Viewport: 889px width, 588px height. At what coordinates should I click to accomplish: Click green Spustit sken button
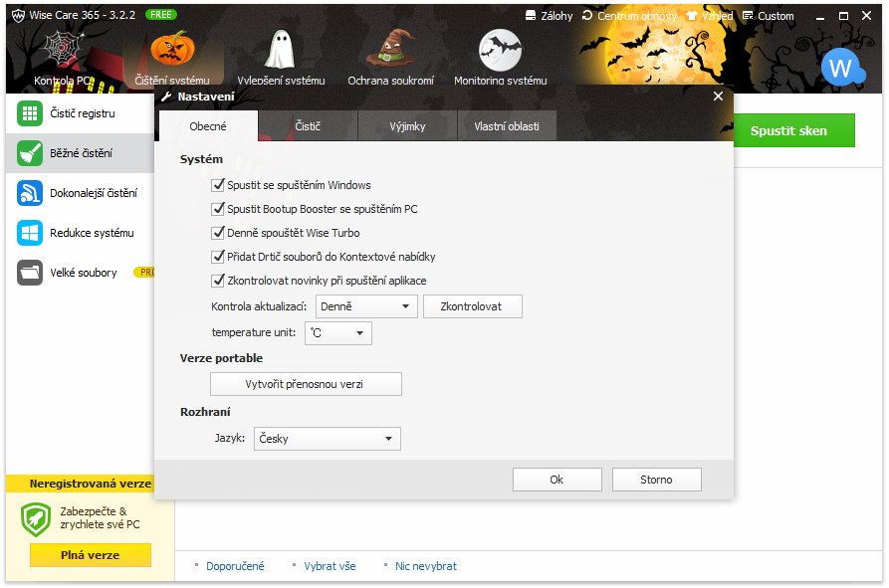point(793,131)
